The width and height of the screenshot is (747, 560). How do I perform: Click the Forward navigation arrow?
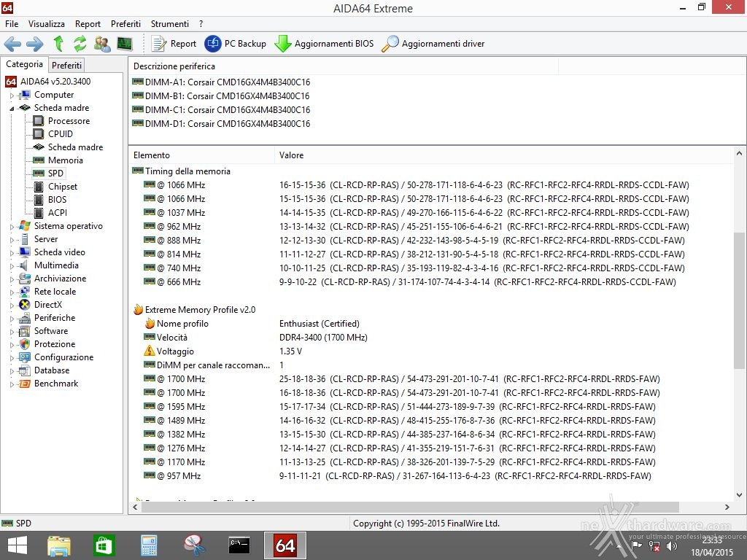pos(35,44)
